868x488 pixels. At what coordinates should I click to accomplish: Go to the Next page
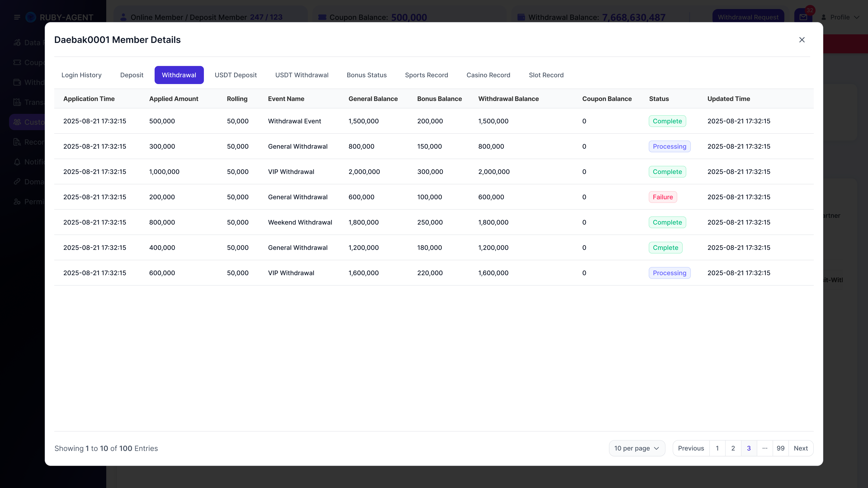pyautogui.click(x=801, y=448)
